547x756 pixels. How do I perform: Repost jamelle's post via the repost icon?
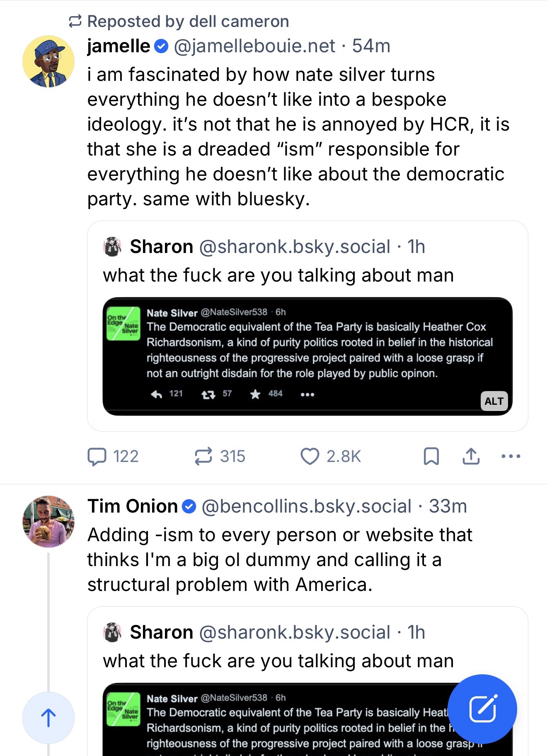click(203, 456)
